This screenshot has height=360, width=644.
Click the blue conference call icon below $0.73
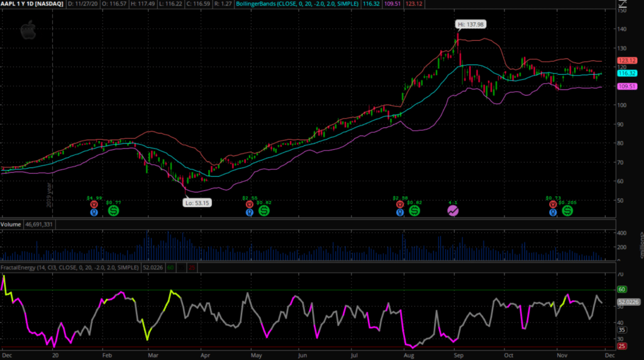coord(553,213)
